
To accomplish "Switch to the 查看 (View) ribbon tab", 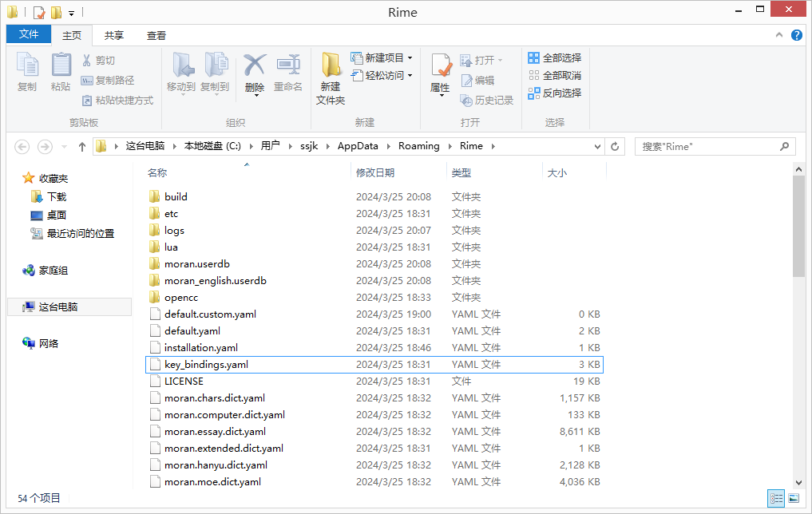I will coord(156,35).
